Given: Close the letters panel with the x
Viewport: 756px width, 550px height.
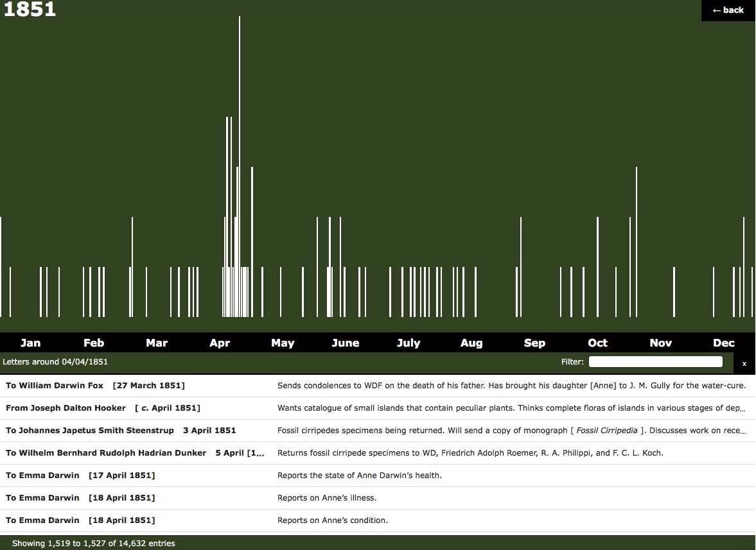Looking at the screenshot, I should tap(744, 363).
